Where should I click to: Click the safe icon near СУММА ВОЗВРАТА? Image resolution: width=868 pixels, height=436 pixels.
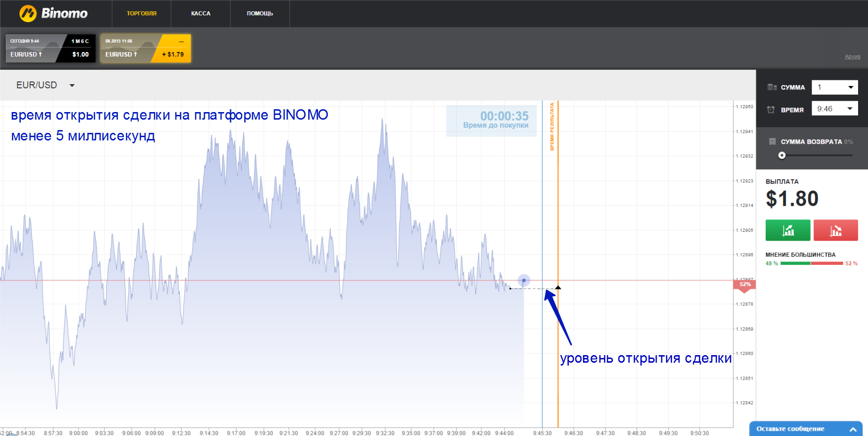tap(773, 141)
